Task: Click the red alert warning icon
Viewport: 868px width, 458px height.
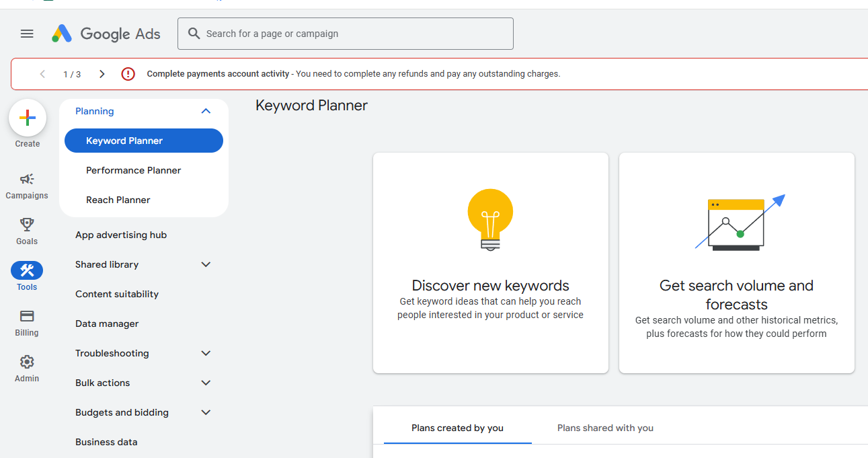Action: pos(128,74)
